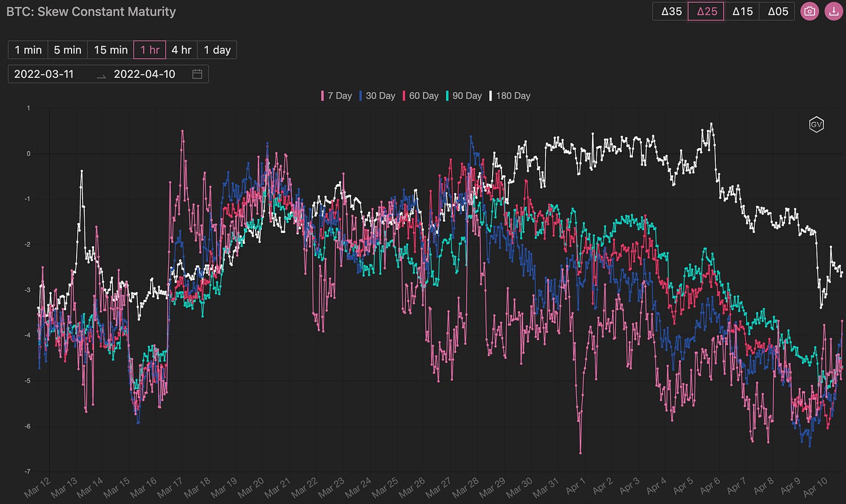Image resolution: width=846 pixels, height=504 pixels.
Task: Toggle the 7 Day series in legend
Action: (336, 96)
